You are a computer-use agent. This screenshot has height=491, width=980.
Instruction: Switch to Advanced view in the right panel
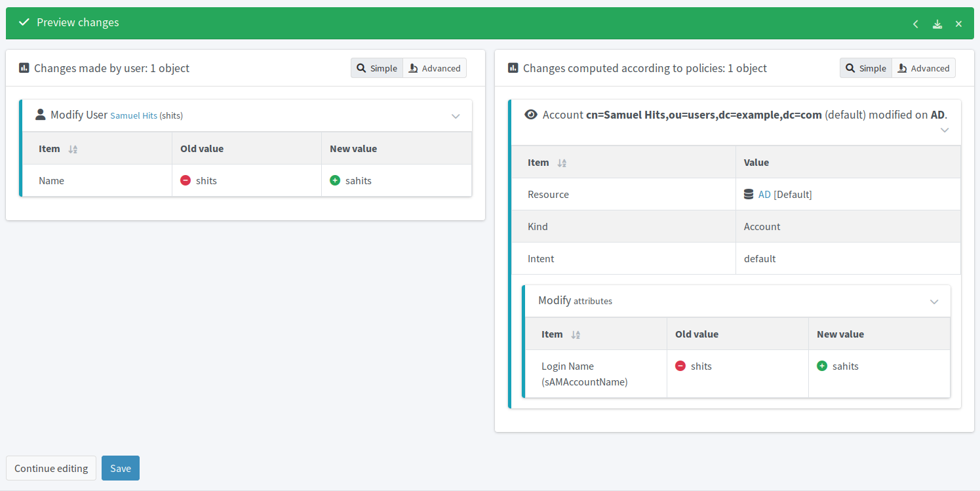923,68
